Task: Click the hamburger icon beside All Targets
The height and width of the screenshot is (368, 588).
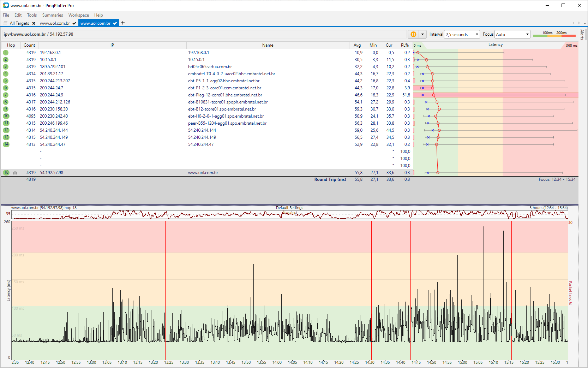Action: 5,23
